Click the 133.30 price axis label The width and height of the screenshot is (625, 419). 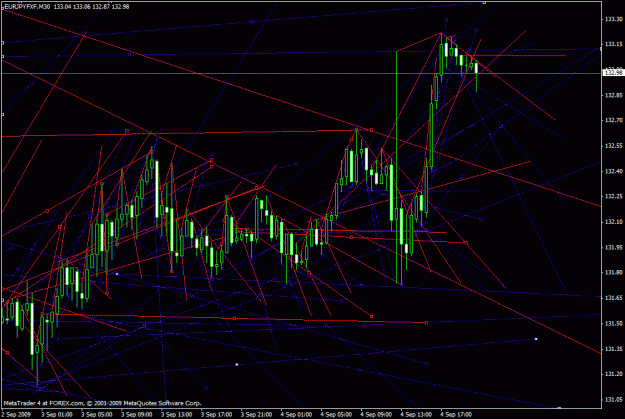(x=613, y=19)
